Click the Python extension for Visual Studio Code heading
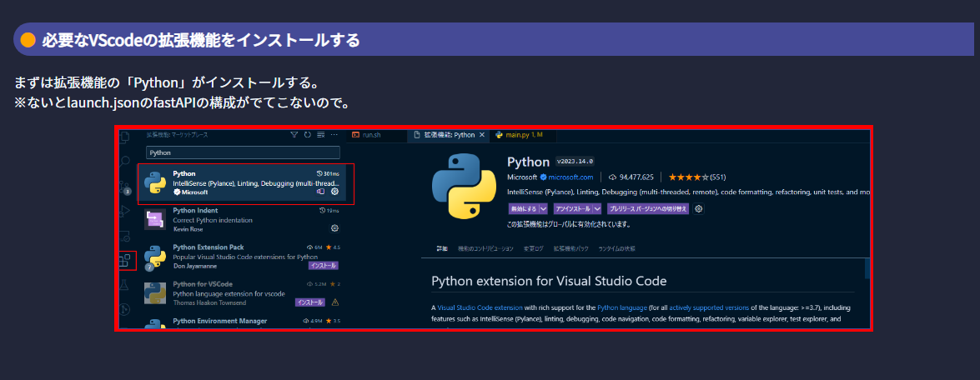 (549, 281)
